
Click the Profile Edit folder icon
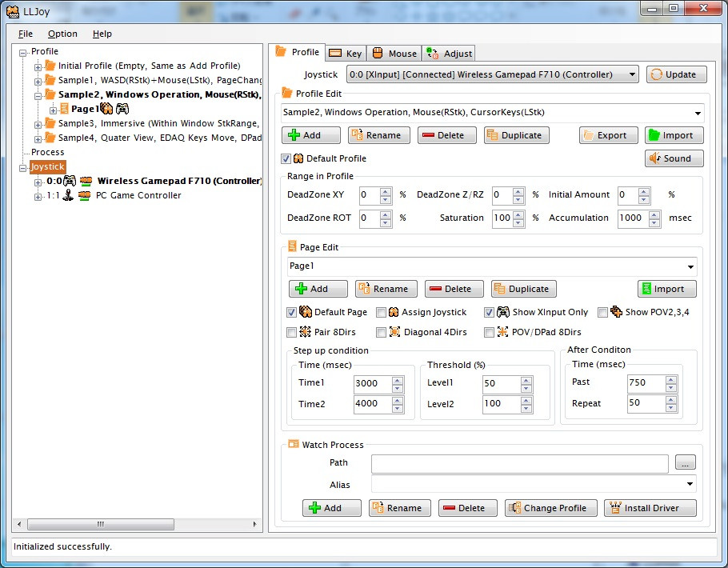click(x=287, y=93)
